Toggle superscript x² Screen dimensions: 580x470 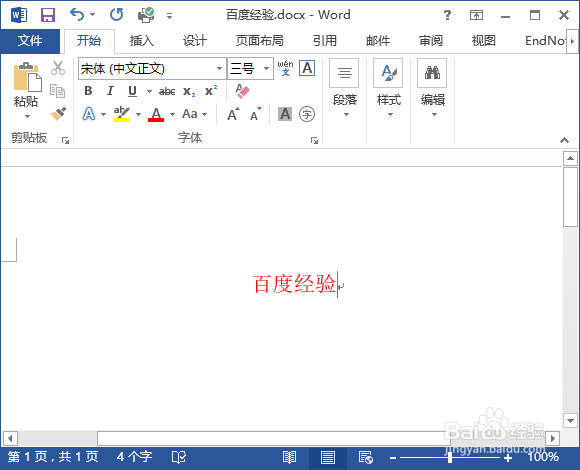[211, 91]
